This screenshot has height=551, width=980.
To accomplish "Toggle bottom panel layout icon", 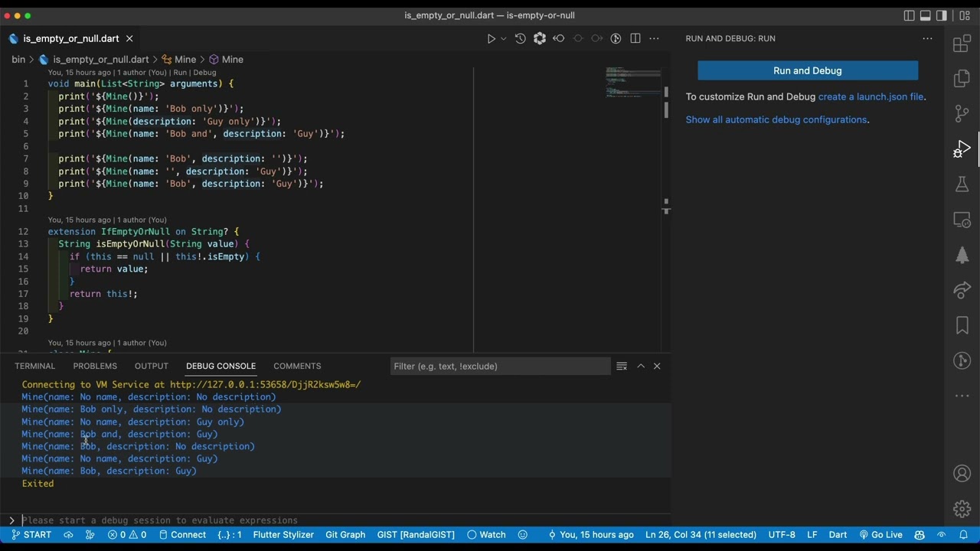I will pos(926,15).
